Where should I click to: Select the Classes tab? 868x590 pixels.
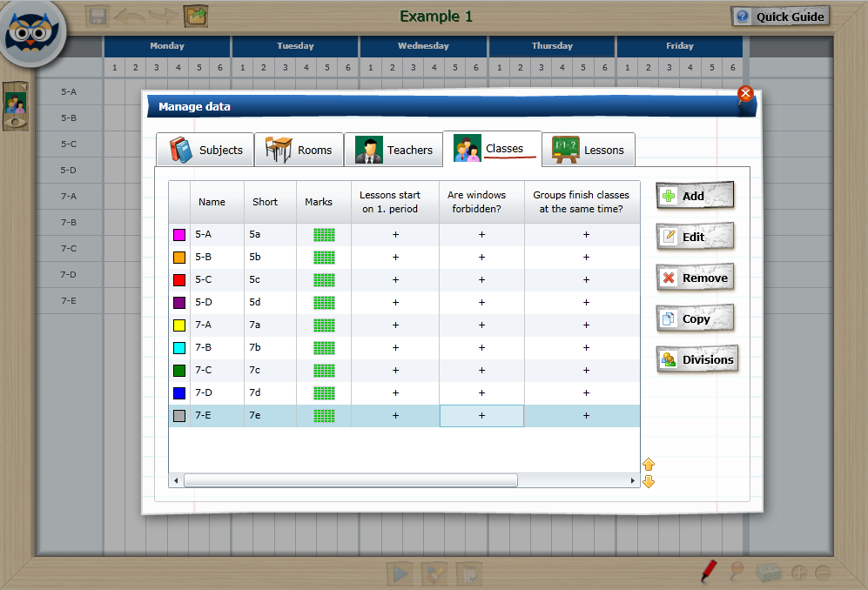tap(492, 148)
